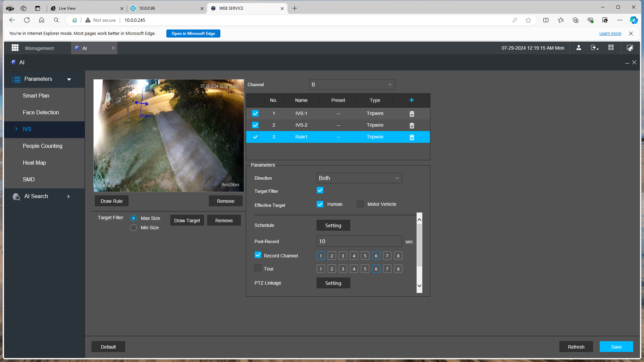Click the user account icon in header

[x=579, y=48]
